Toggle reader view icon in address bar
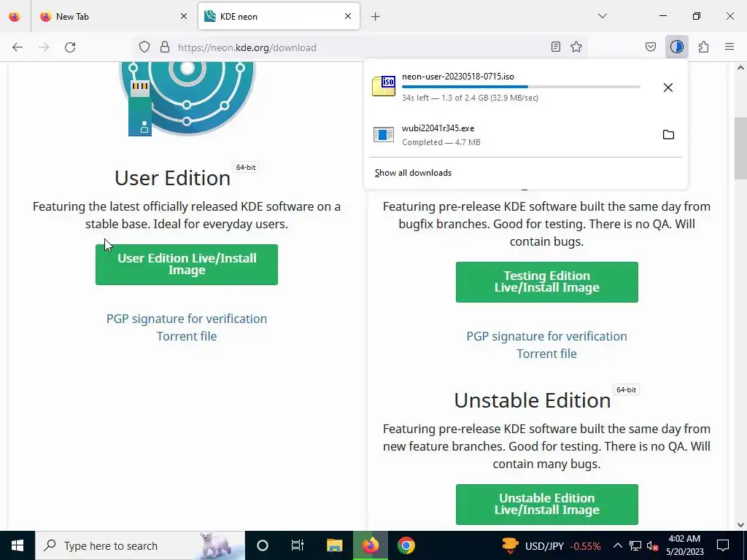 (x=555, y=47)
